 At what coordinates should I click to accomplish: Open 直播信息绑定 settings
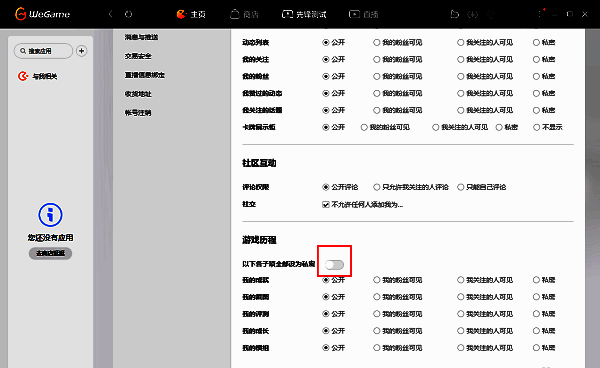tap(145, 75)
